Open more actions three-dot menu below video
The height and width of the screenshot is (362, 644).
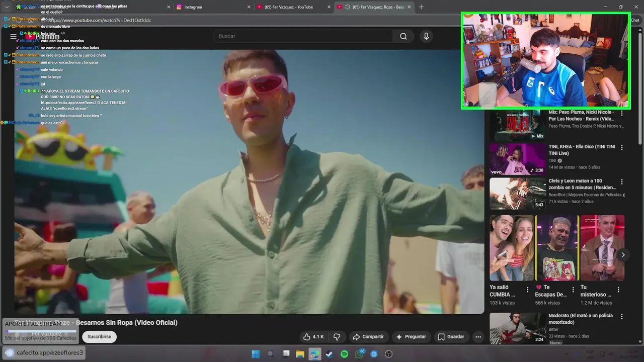click(x=478, y=336)
